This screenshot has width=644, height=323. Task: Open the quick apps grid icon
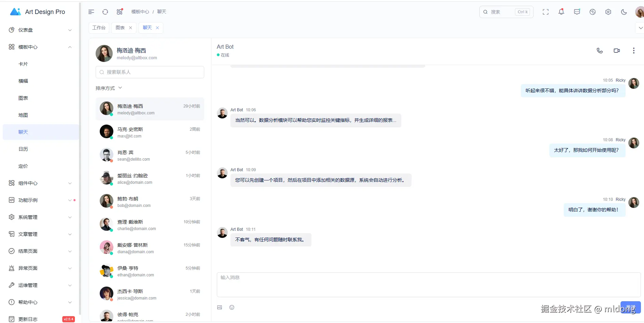119,12
